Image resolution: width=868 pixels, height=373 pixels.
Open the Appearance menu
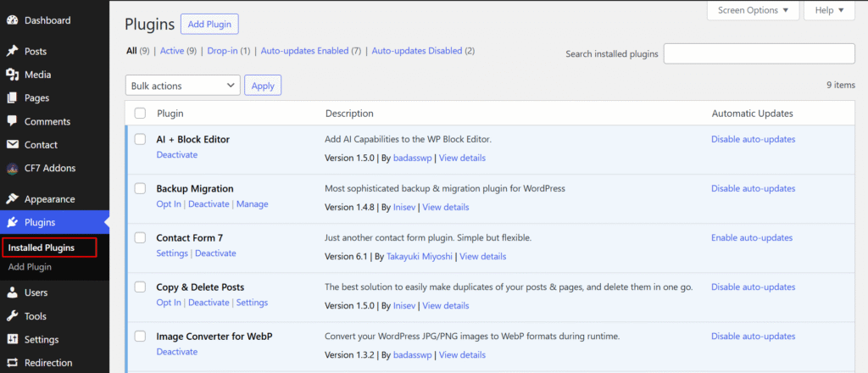50,199
